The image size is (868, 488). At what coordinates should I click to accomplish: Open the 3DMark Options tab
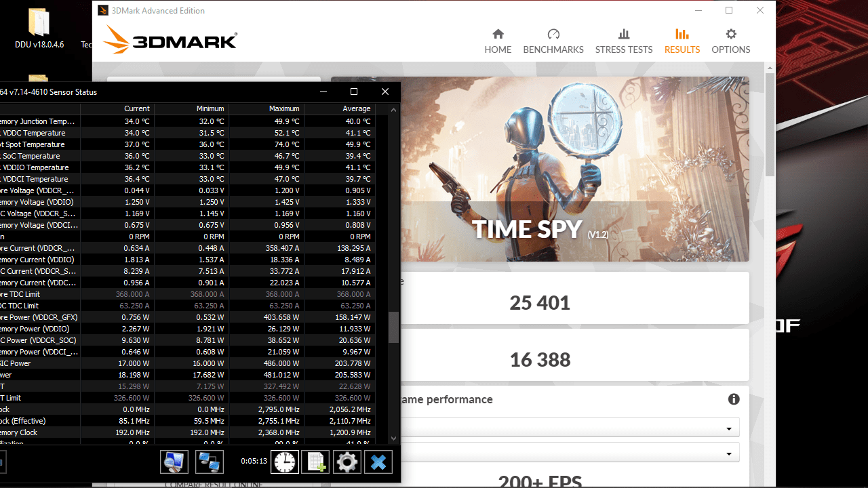(x=731, y=41)
